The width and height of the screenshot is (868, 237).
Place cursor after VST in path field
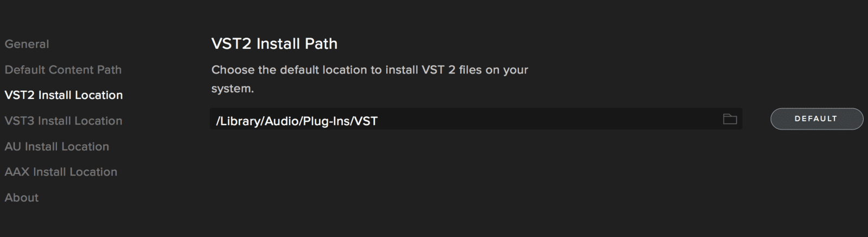pos(379,121)
